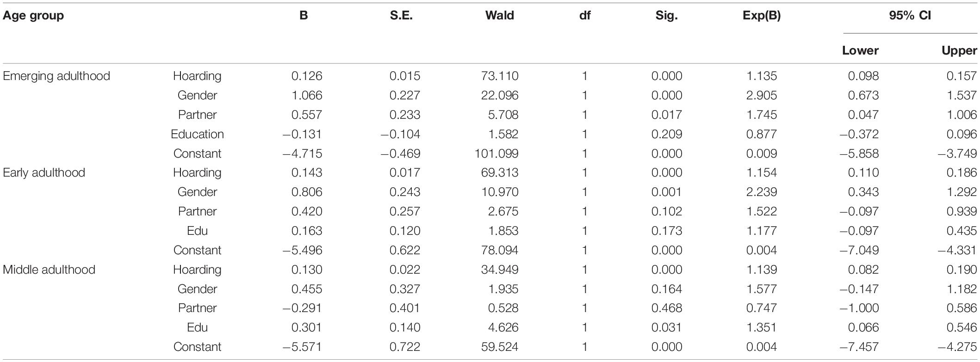Click the 'Lower' sub-header
The width and height of the screenshot is (980, 362).
(x=860, y=50)
